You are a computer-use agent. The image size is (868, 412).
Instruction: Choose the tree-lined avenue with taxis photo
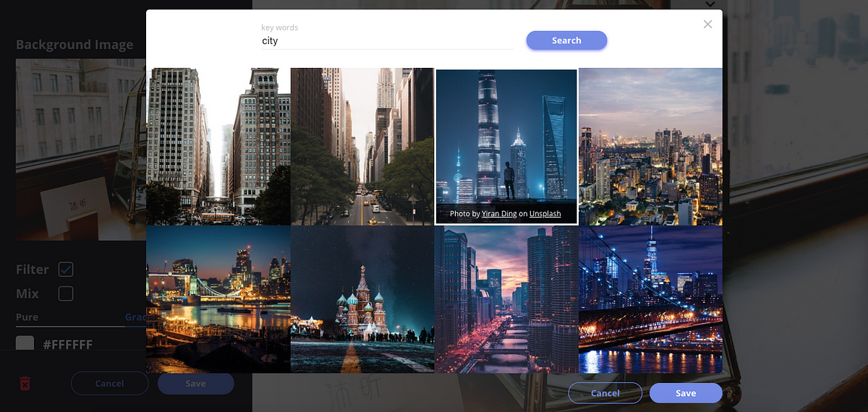click(362, 147)
